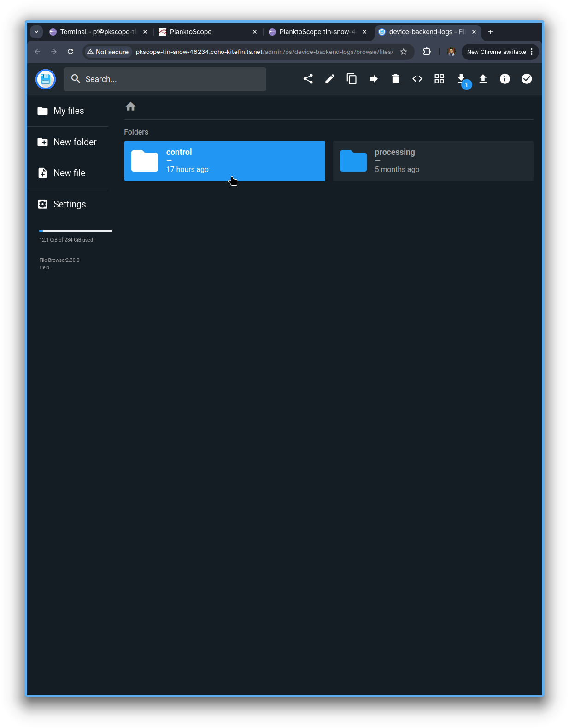Viewport: 569px width, 728px height.
Task: Toggle the shell code brackets icon
Action: pyautogui.click(x=417, y=79)
